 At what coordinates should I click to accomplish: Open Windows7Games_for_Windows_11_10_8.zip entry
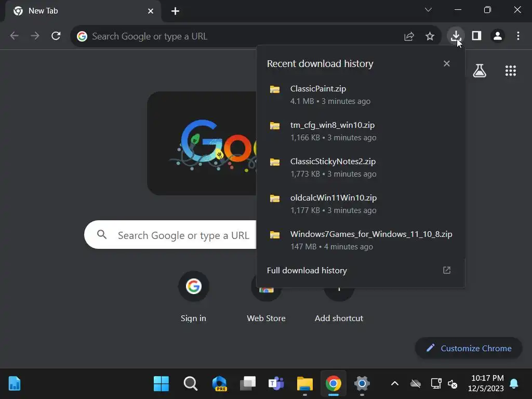point(361,240)
